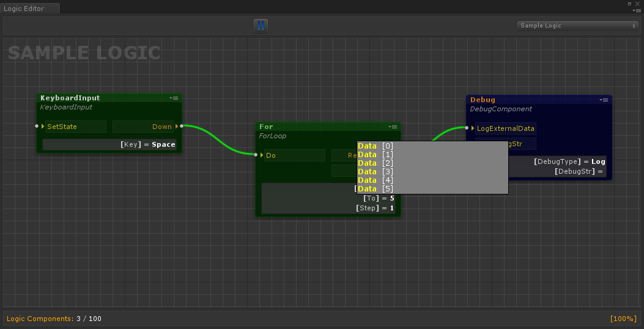The width and height of the screenshot is (644, 329).
Task: Click the SetState slot on KeyboardInput
Action: pos(76,127)
